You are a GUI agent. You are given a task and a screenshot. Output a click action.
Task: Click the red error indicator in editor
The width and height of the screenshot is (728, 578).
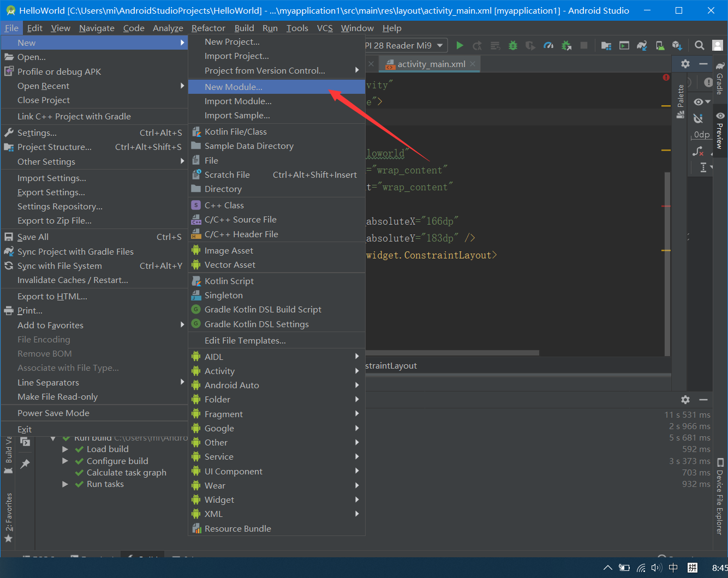tap(666, 77)
